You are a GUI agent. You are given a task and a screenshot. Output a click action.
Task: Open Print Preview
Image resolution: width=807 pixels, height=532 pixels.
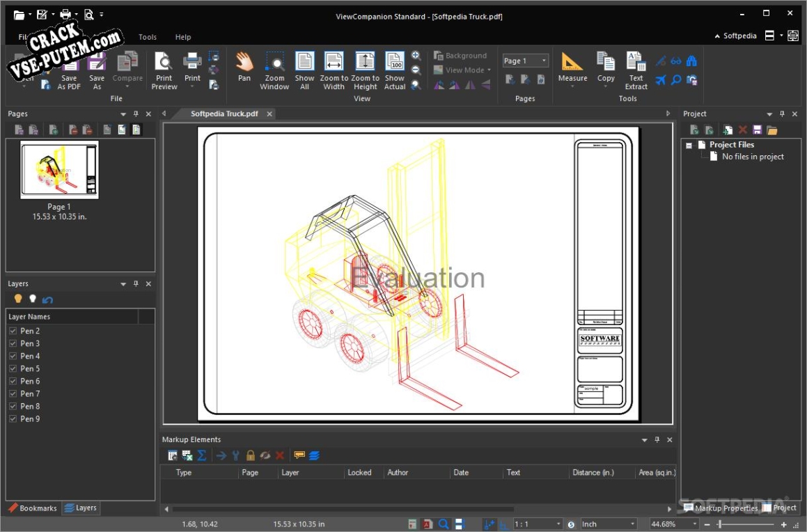pyautogui.click(x=164, y=70)
